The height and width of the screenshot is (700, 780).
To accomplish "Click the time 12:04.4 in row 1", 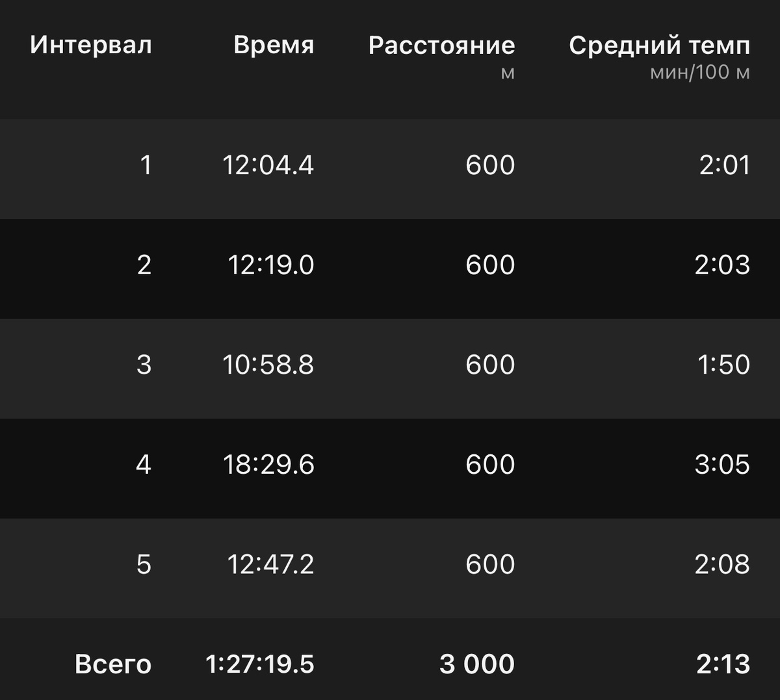I will tap(269, 166).
